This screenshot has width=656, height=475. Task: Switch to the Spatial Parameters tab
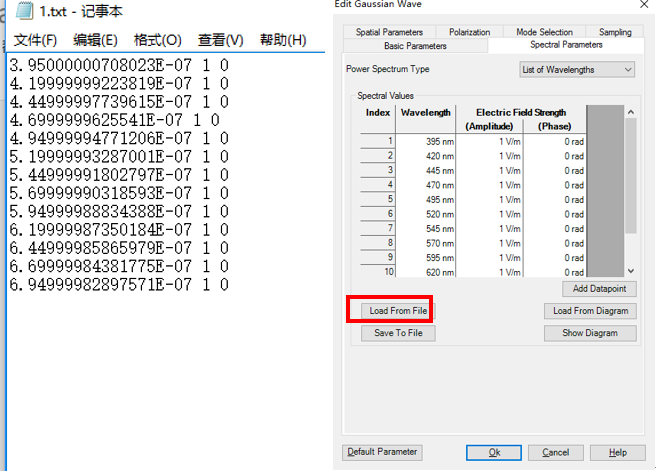389,32
